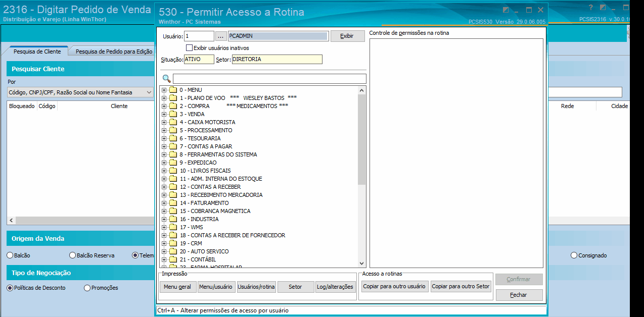The image size is (644, 317).
Task: Click the folder icon of 5 - PROCESSAMENTO
Action: 172,130
